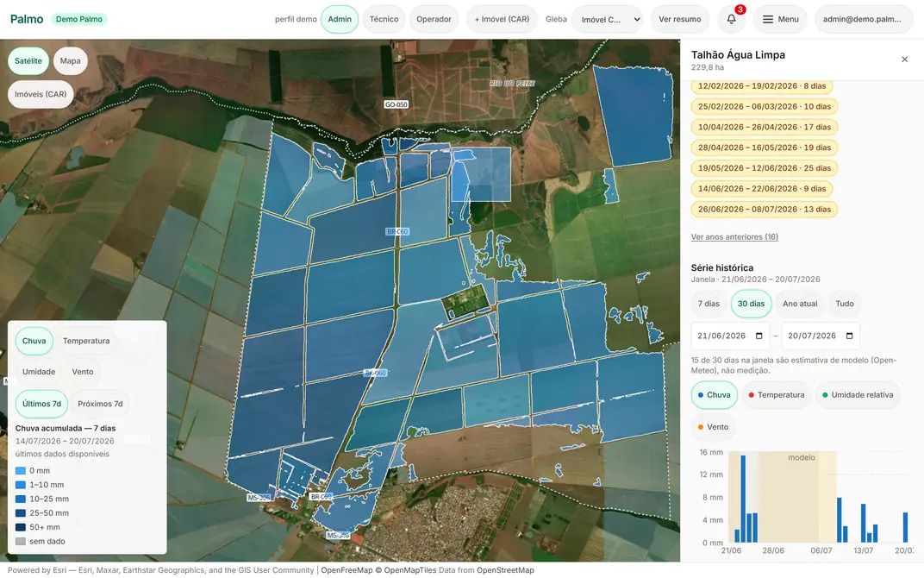Viewport: 924px width, 578px height.
Task: Click the hamburger Menu icon
Action: [768, 20]
